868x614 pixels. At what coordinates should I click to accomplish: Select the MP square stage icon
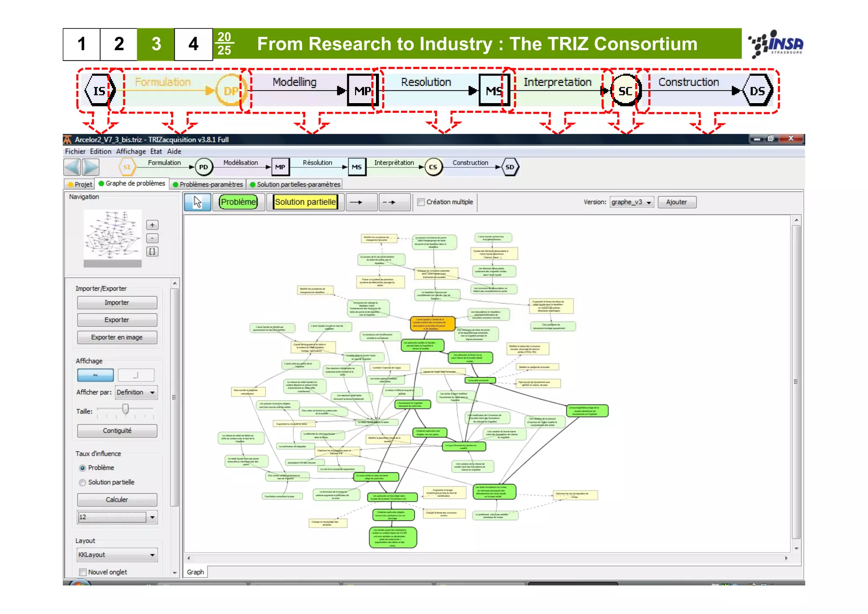coord(280,167)
